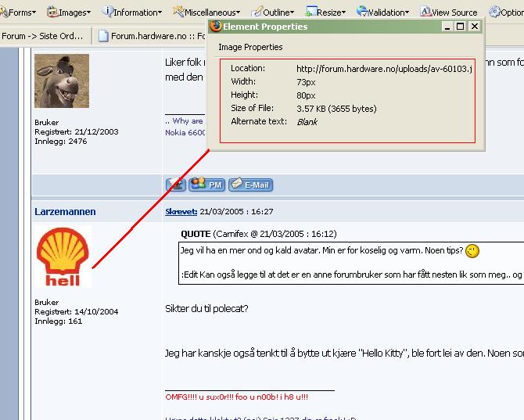The image size is (524, 420).
Task: Click the Options toolbar item
Action: pyautogui.click(x=506, y=13)
